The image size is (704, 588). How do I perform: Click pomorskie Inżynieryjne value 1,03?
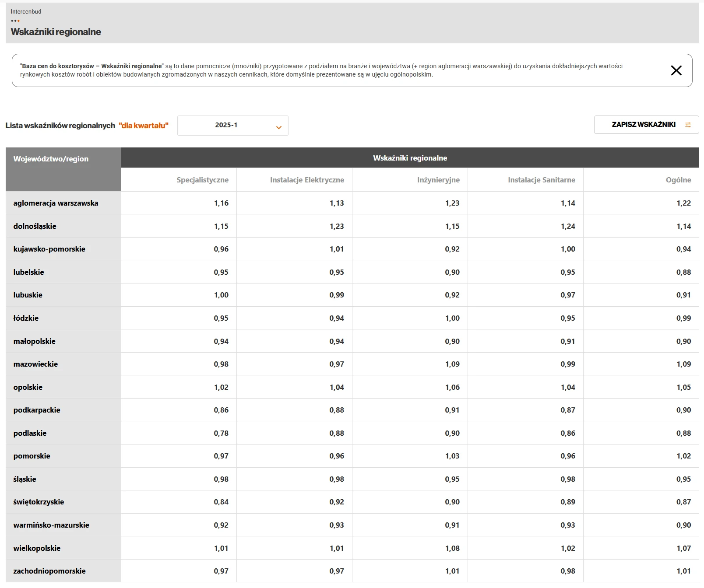[452, 456]
